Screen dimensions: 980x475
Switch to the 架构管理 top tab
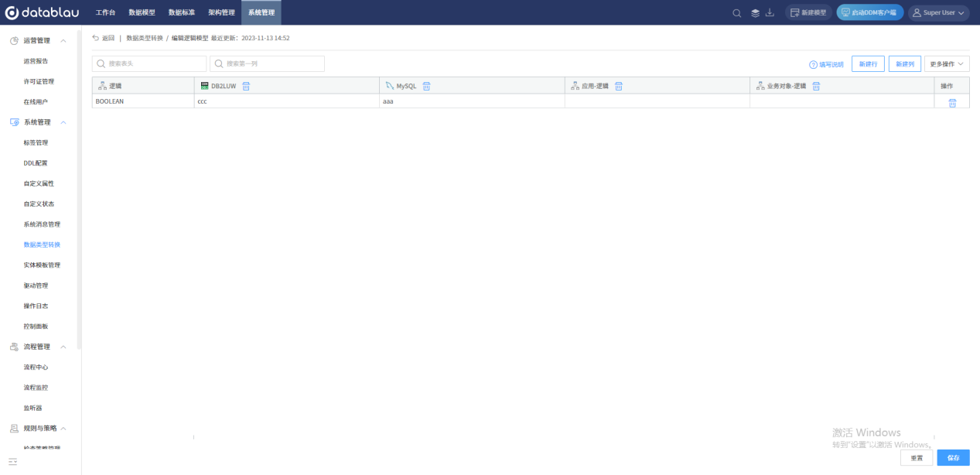coord(221,12)
